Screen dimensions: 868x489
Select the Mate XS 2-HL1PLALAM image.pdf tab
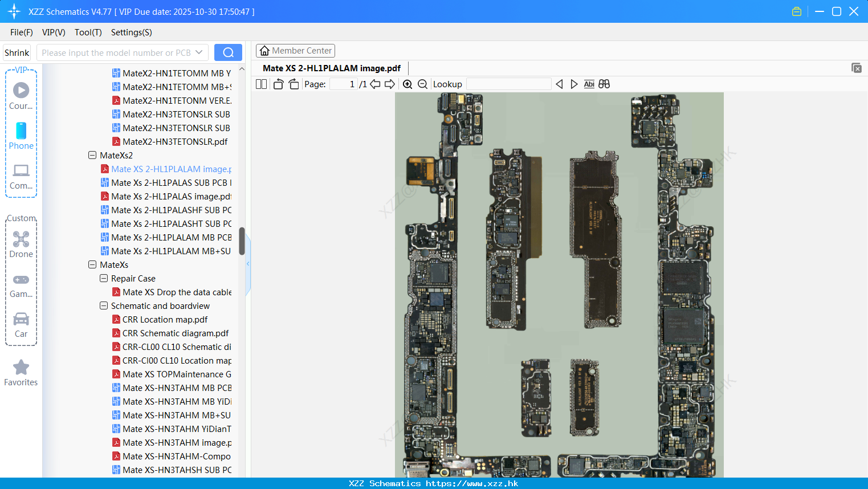coord(332,68)
